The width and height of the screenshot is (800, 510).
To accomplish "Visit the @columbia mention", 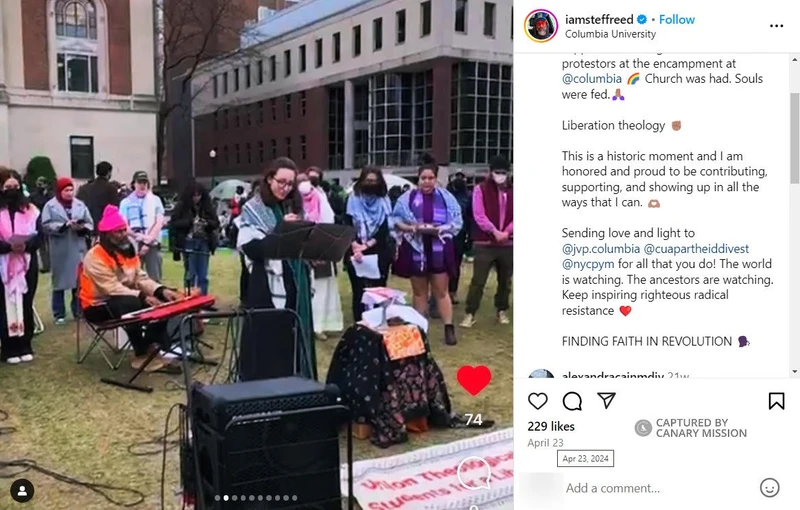I will (x=591, y=79).
